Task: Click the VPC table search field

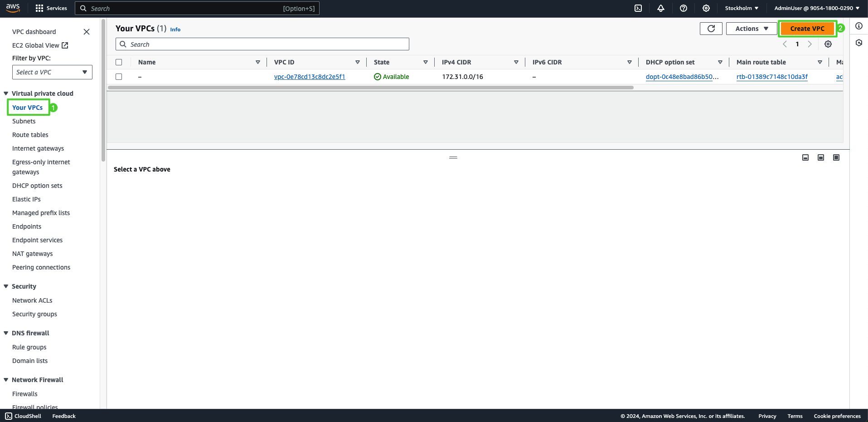Action: point(263,44)
